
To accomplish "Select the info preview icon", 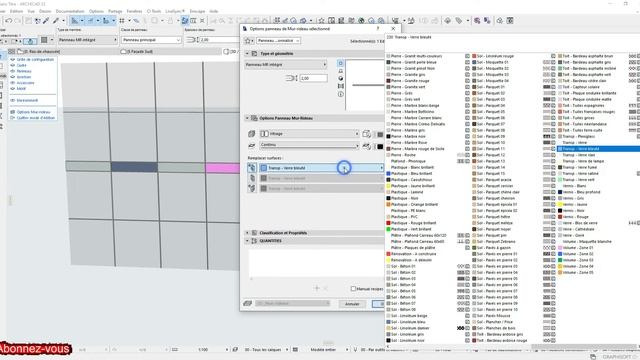I will click(x=340, y=94).
